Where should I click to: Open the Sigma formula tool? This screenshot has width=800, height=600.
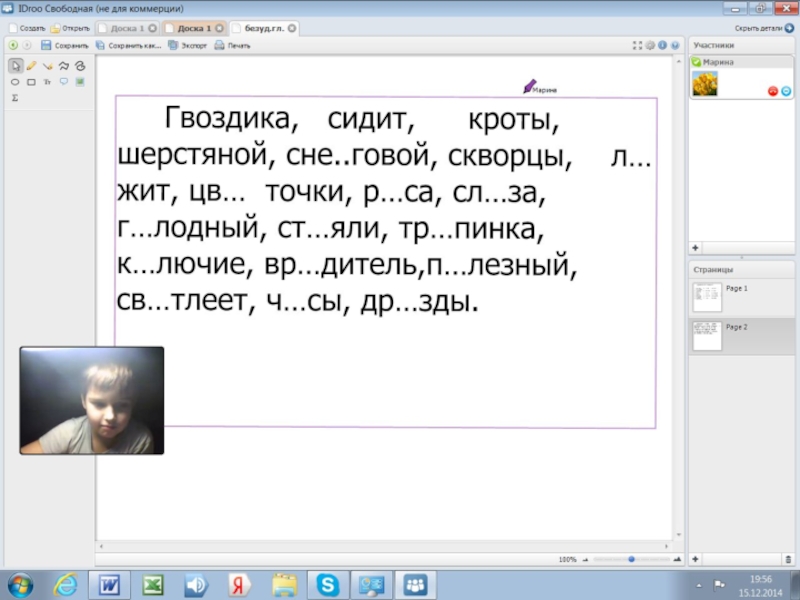(15, 98)
